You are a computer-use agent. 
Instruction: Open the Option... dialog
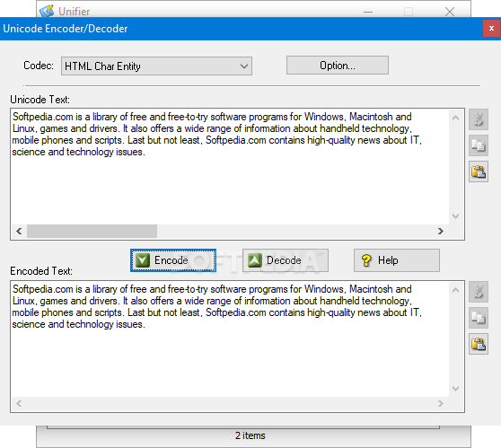tap(338, 66)
